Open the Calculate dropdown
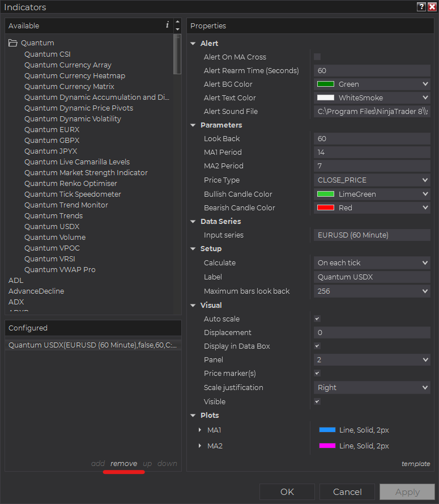 [x=372, y=263]
